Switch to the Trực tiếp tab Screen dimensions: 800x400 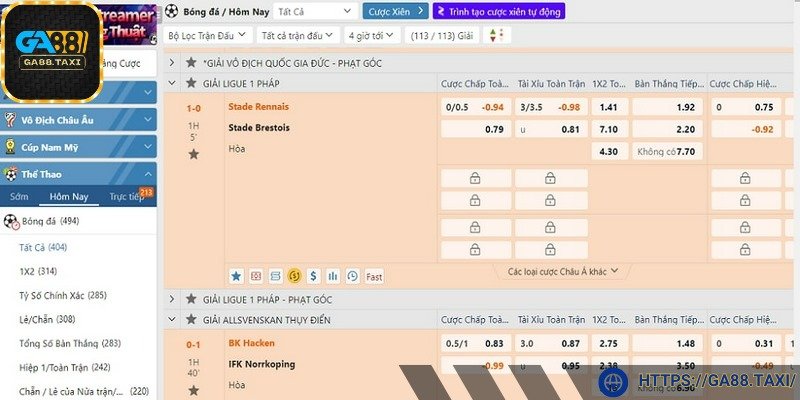(x=127, y=197)
